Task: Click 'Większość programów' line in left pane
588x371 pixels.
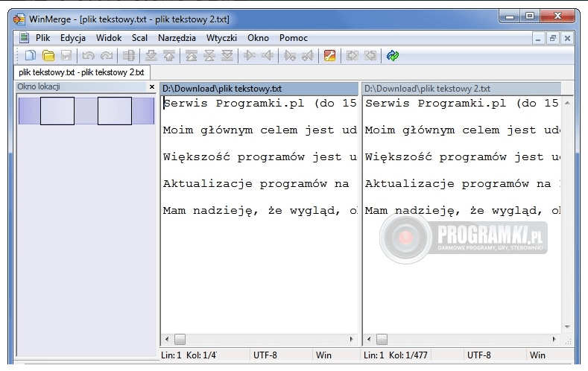Action: point(259,156)
